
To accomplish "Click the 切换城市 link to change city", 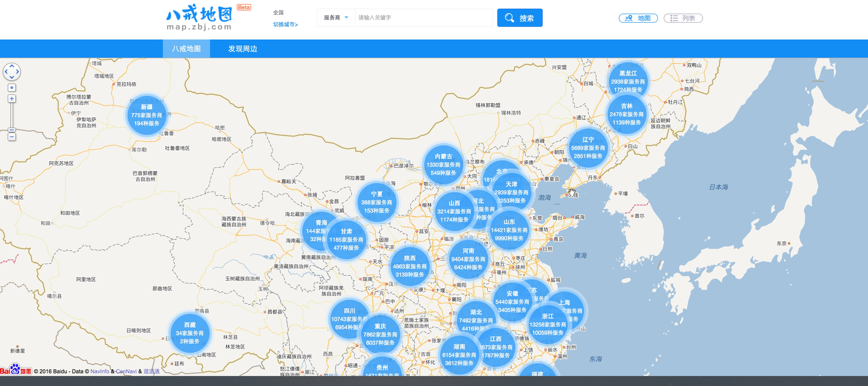I will click(285, 24).
